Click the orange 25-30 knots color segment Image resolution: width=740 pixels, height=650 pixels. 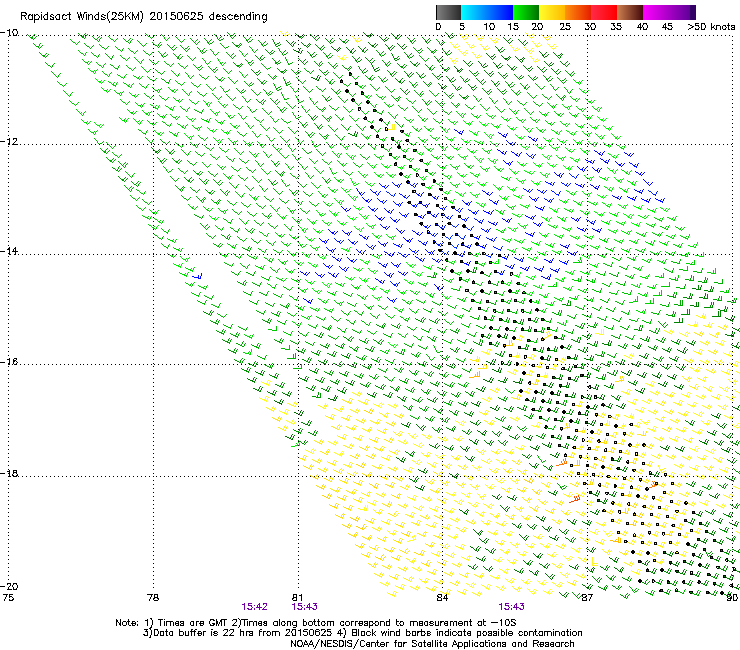(578, 12)
